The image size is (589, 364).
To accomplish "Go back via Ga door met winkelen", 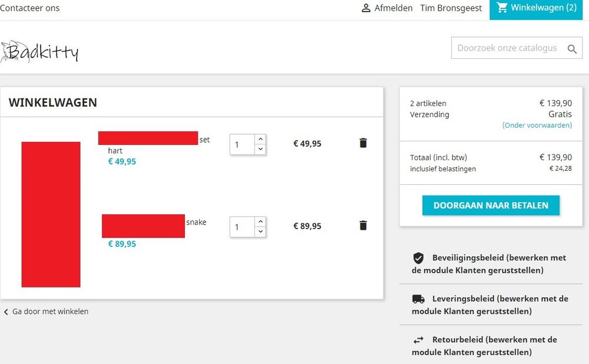I will click(46, 312).
